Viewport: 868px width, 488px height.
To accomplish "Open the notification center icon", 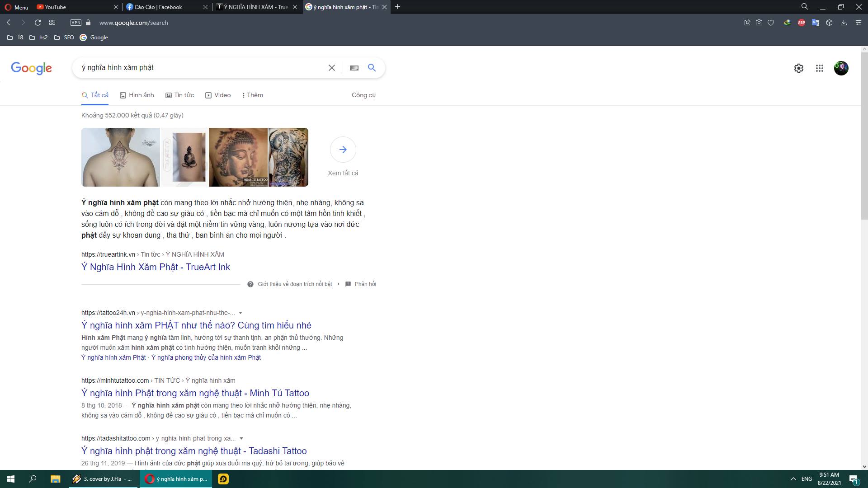I will [854, 479].
